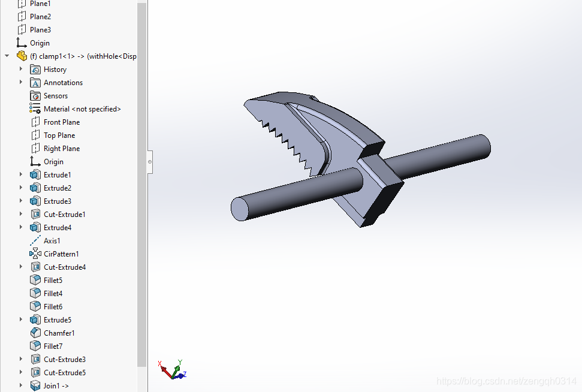
Task: Click the XYZ orientation triad
Action: point(173,369)
